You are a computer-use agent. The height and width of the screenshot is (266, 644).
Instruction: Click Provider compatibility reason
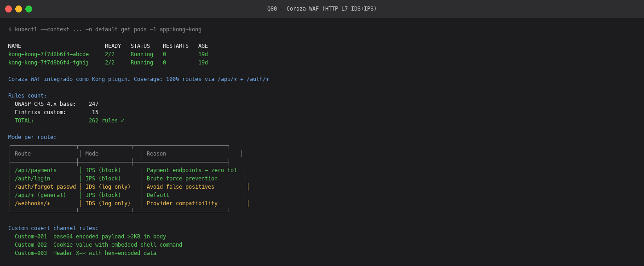pyautogui.click(x=182, y=203)
